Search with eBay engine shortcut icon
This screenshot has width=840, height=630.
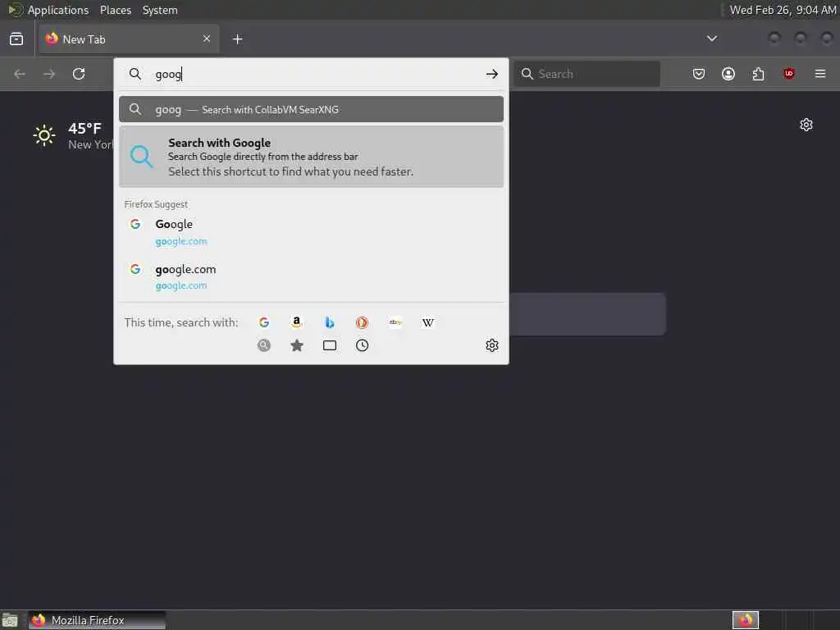pos(395,322)
